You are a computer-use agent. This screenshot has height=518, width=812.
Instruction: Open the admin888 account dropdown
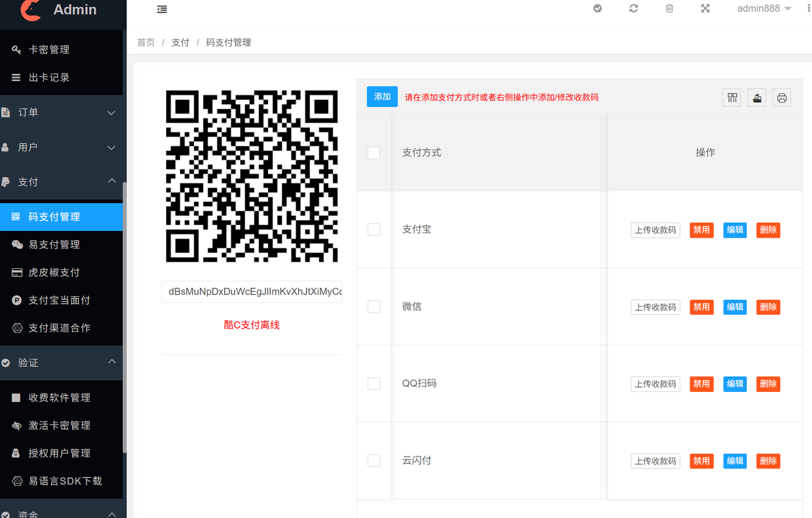[763, 8]
